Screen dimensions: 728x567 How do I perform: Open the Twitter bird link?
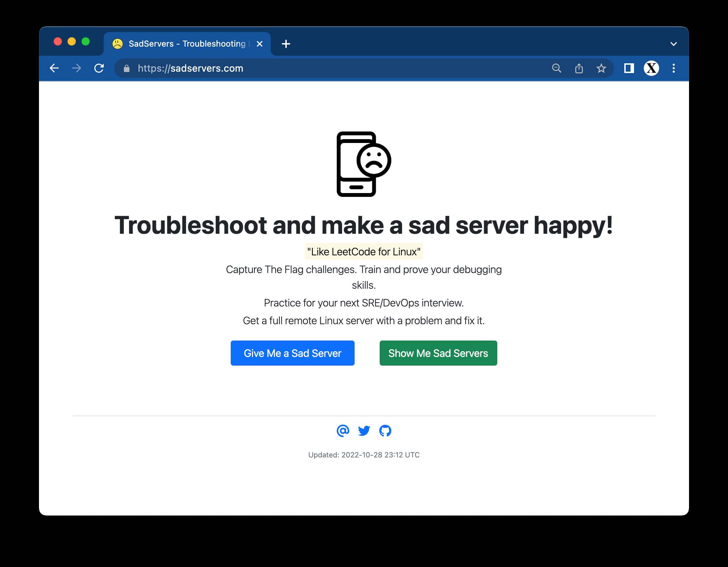pyautogui.click(x=364, y=431)
